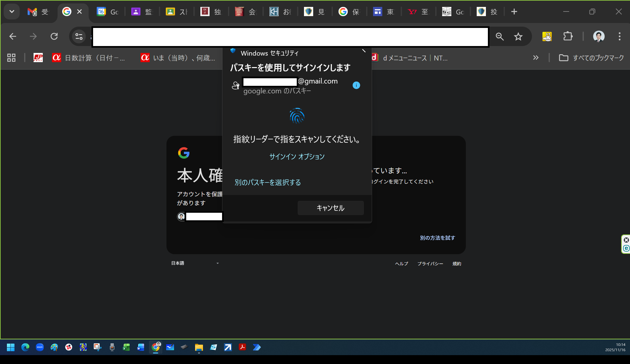Click the blue info icon beside email
This screenshot has height=364, width=630.
coord(356,85)
